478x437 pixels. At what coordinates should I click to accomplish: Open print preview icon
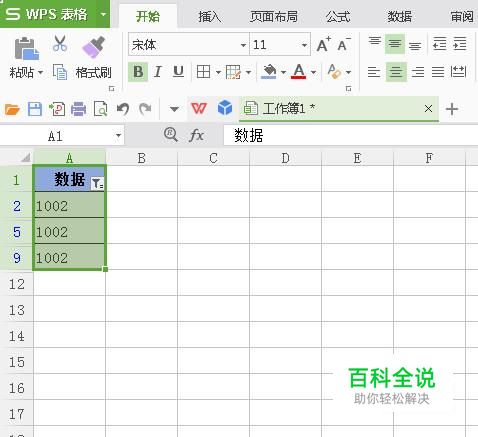(x=100, y=109)
